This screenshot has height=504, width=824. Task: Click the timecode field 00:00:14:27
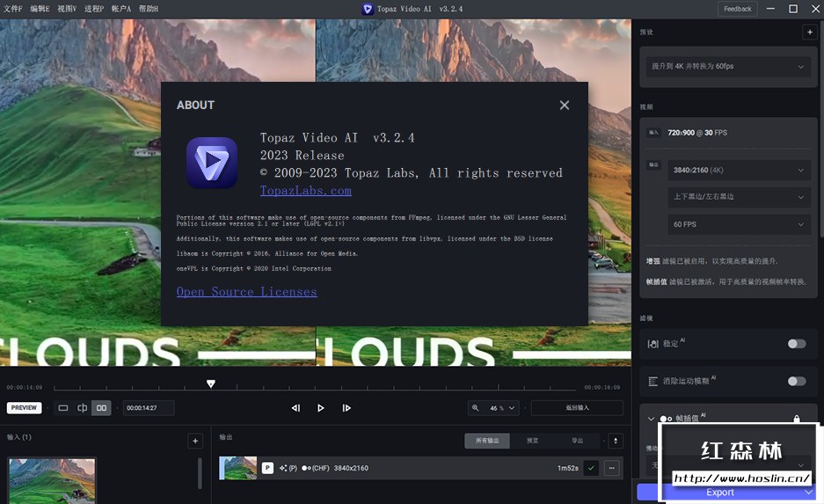(149, 408)
